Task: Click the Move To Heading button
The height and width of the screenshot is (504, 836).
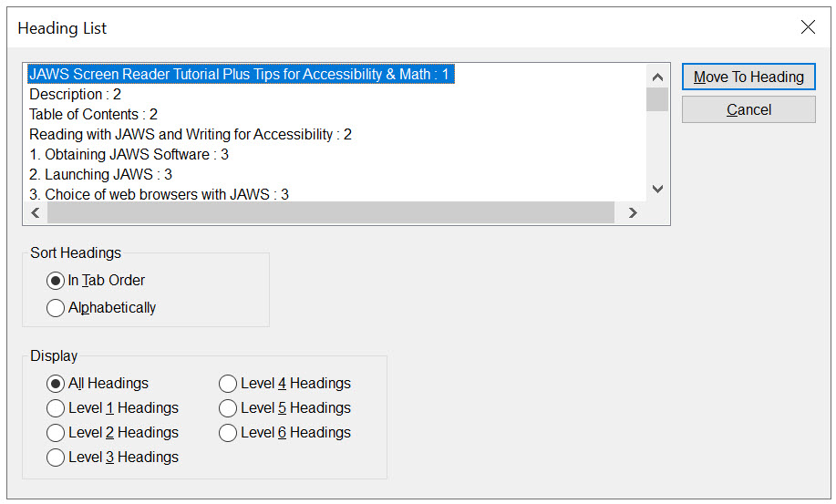Action: (x=748, y=77)
